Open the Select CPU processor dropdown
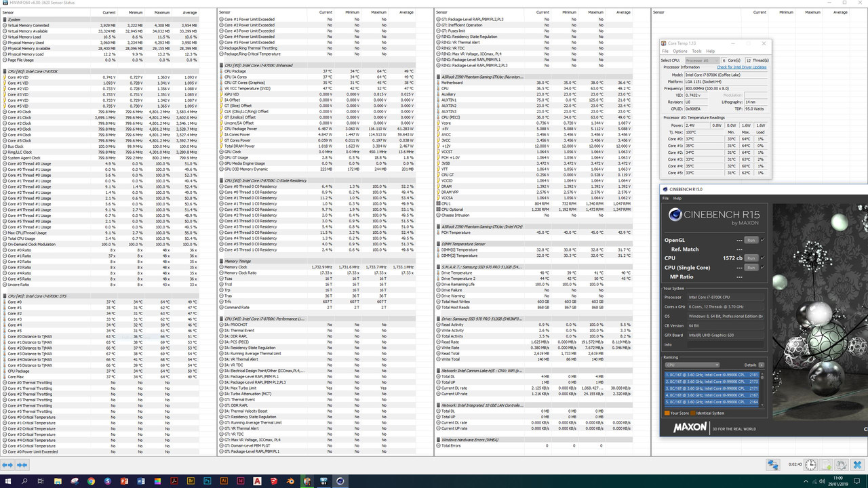868x488 pixels. point(702,60)
